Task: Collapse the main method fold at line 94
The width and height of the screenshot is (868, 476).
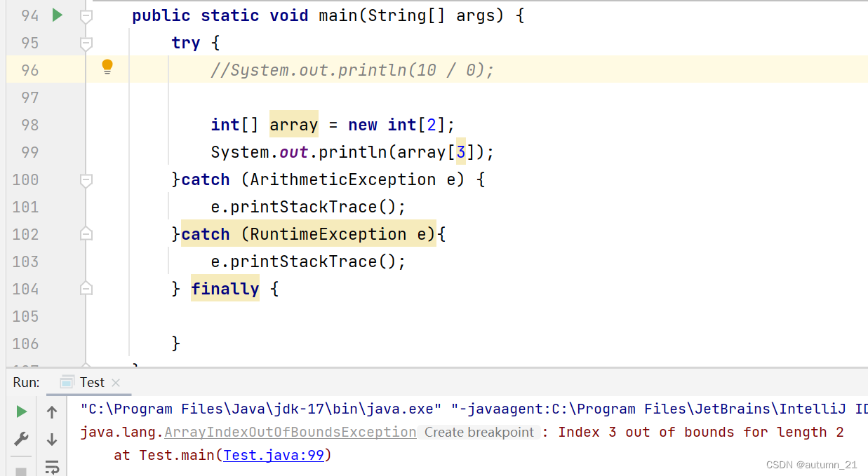Action: [x=86, y=15]
